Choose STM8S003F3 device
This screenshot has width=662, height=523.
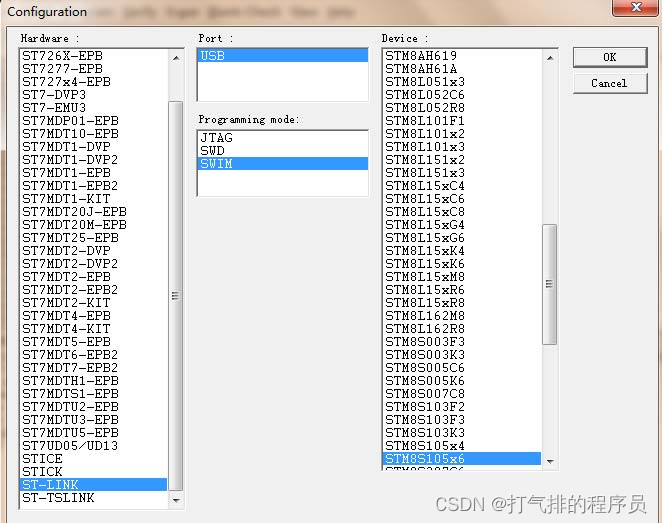[462, 341]
